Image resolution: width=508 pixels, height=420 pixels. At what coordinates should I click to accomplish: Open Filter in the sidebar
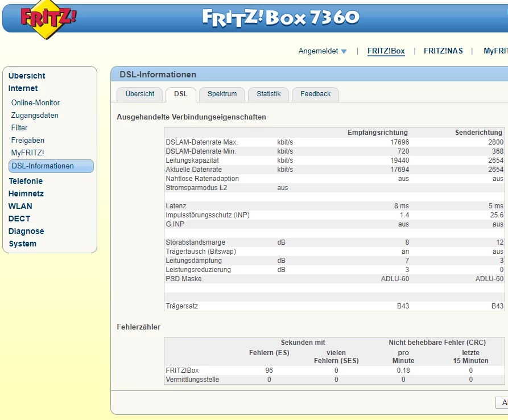[x=19, y=127]
